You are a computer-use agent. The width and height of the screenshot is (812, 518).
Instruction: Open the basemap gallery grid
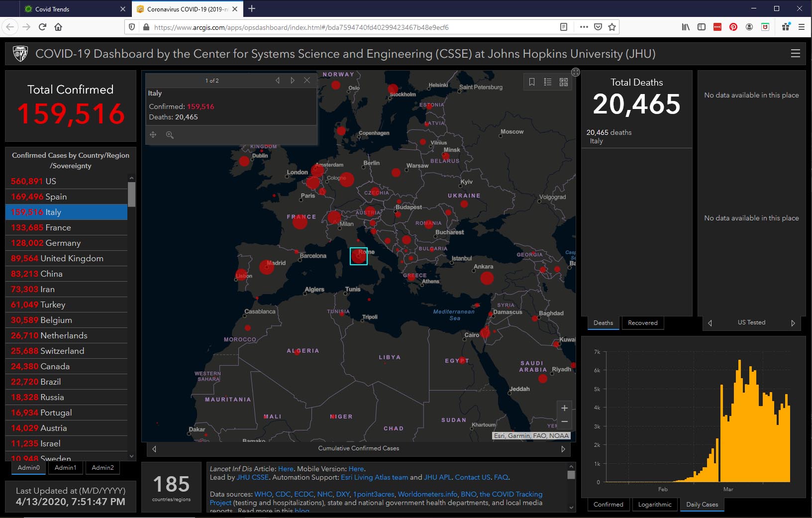pyautogui.click(x=564, y=82)
